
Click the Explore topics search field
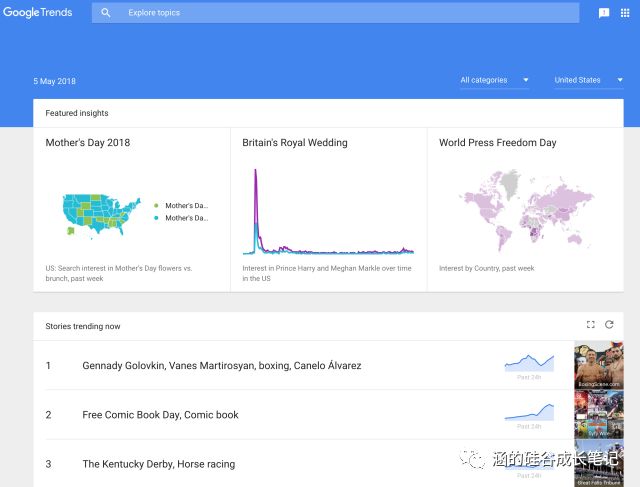[340, 13]
